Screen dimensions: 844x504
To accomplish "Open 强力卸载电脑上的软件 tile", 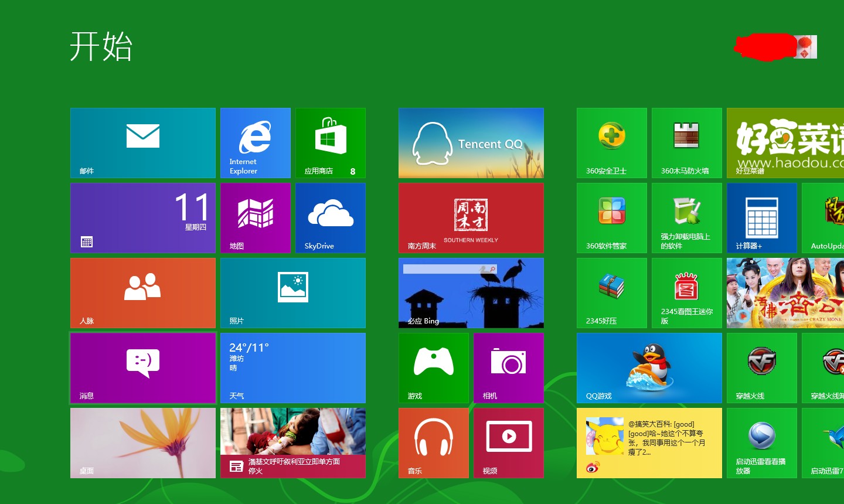I will (x=687, y=218).
